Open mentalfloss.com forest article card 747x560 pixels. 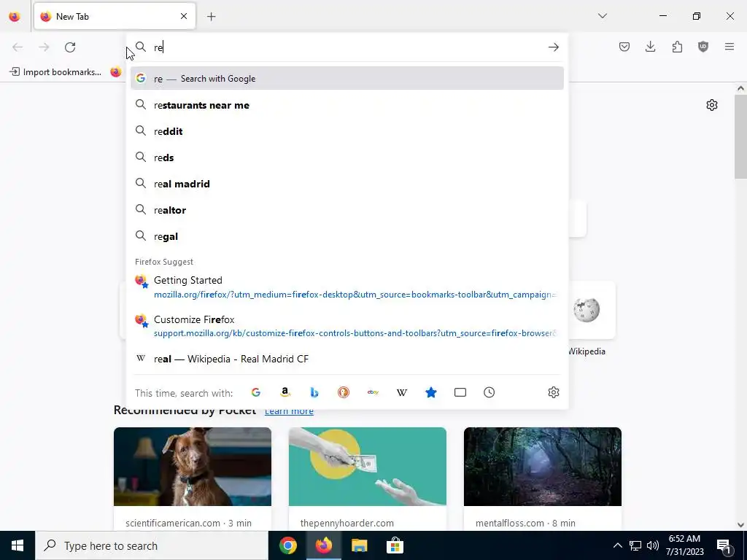point(543,478)
